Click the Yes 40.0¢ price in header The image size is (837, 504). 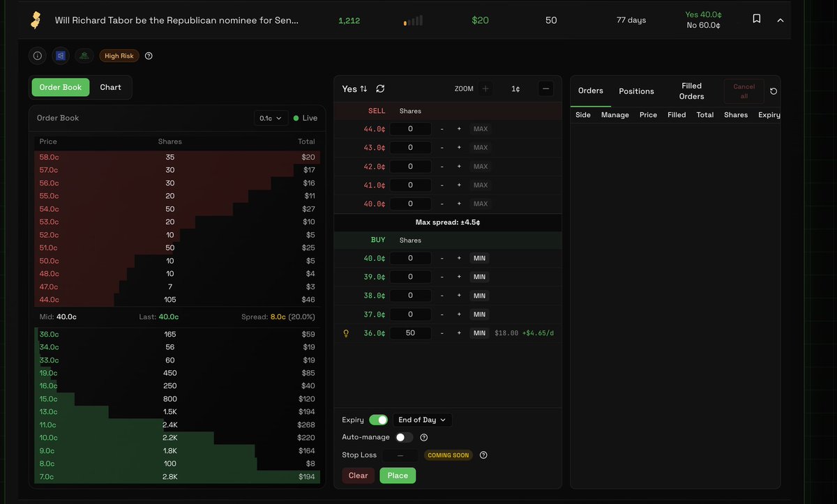(x=704, y=15)
